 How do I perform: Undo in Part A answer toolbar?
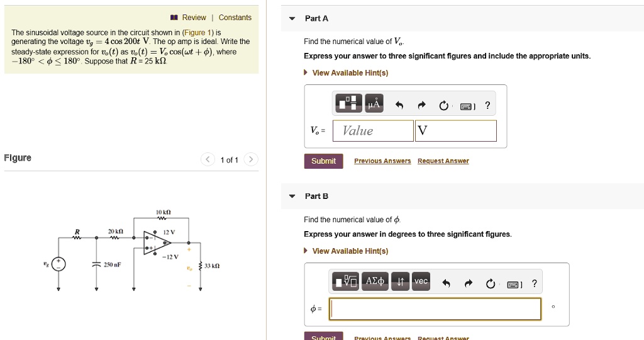pyautogui.click(x=399, y=106)
